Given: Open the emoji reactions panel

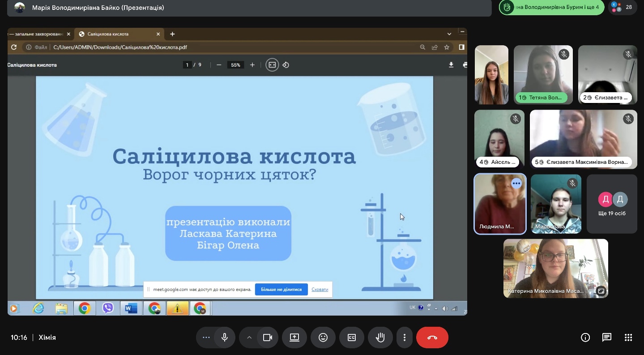Looking at the screenshot, I should point(323,338).
